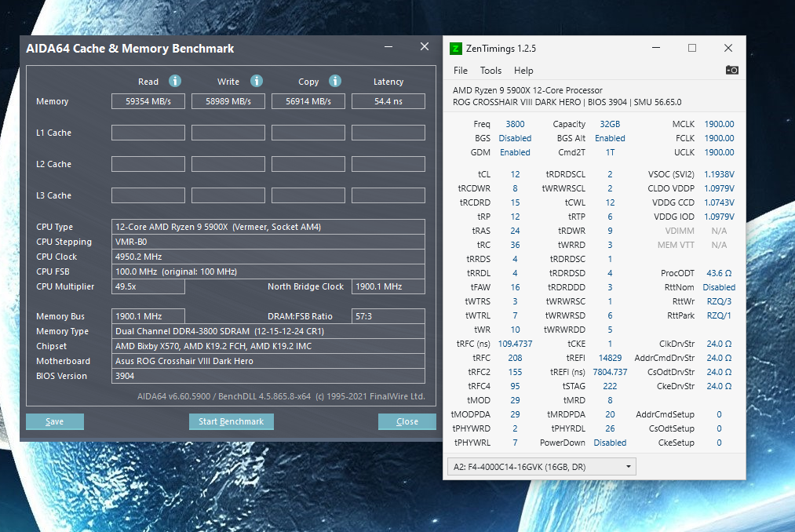Open the Tools menu in ZenTimings

(490, 71)
